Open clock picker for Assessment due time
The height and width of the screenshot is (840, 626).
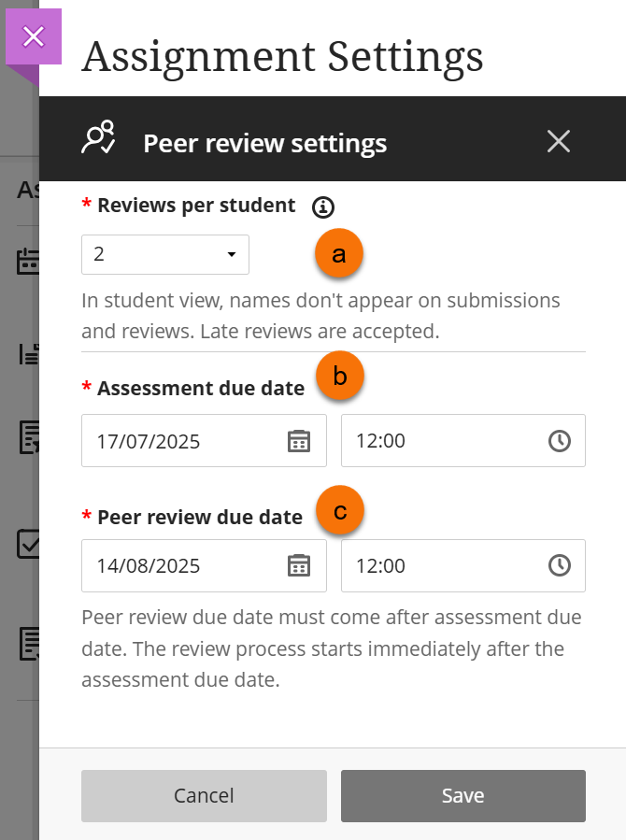click(x=559, y=441)
